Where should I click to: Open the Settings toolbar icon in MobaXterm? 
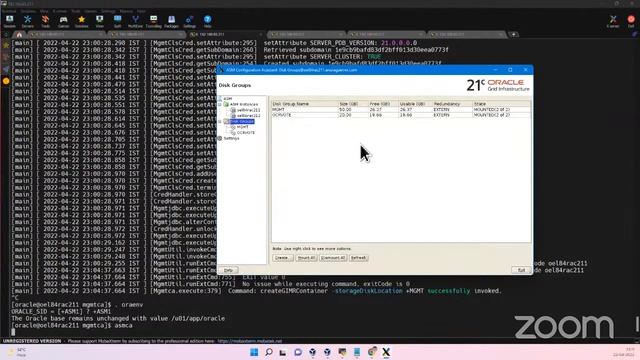[x=189, y=21]
